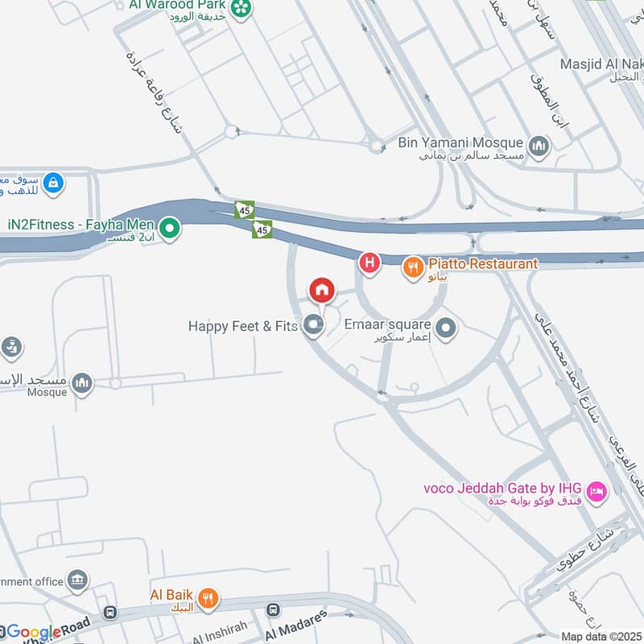Screen dimensions: 644x644
Task: Open the mosque marker on the left side
Action: [82, 384]
